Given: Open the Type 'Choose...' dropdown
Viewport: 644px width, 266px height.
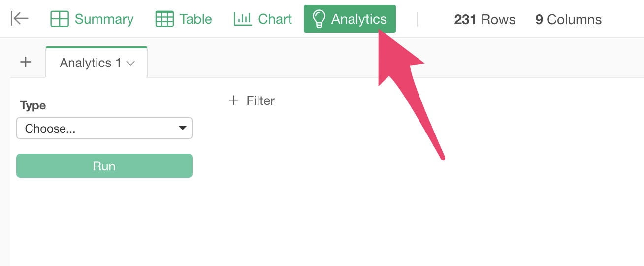Looking at the screenshot, I should (x=98, y=129).
